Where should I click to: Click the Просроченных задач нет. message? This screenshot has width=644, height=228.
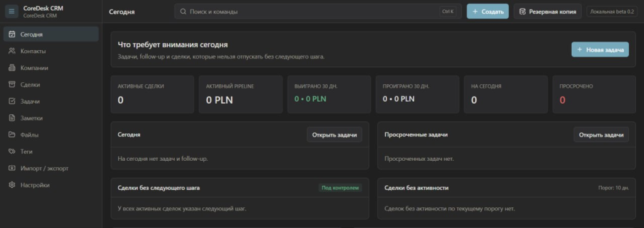[x=419, y=158]
